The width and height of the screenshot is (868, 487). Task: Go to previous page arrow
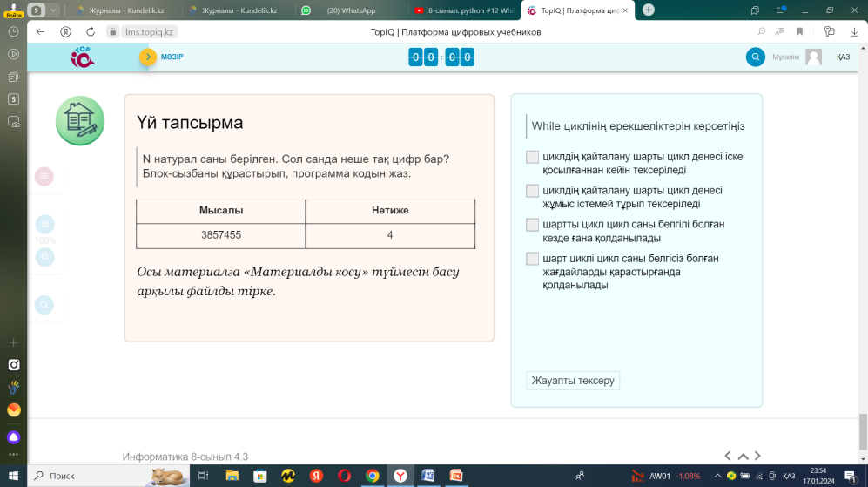727,456
